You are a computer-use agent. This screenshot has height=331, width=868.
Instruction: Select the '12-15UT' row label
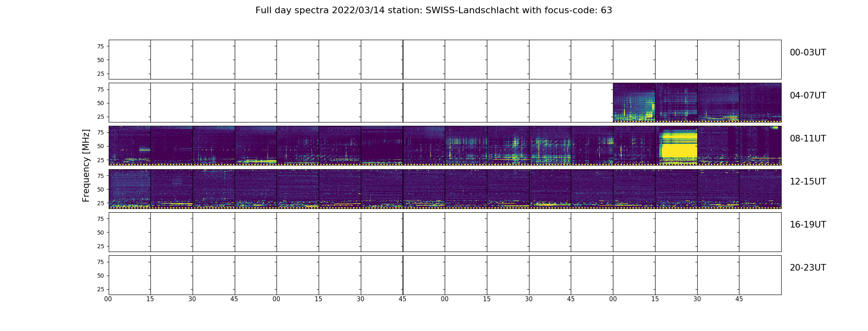click(808, 182)
